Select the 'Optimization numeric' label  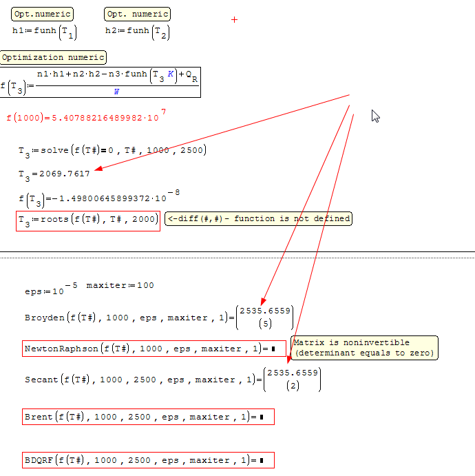pyautogui.click(x=53, y=58)
